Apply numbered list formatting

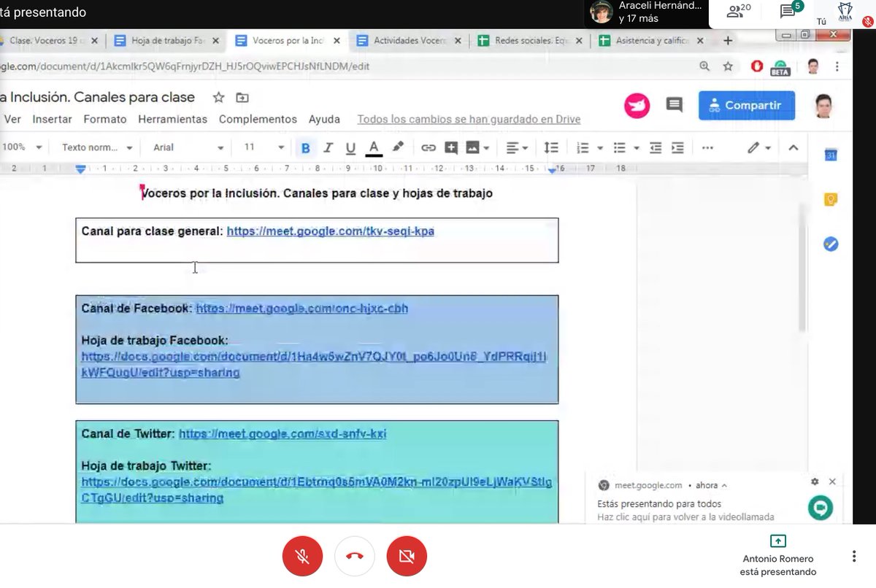(x=583, y=147)
